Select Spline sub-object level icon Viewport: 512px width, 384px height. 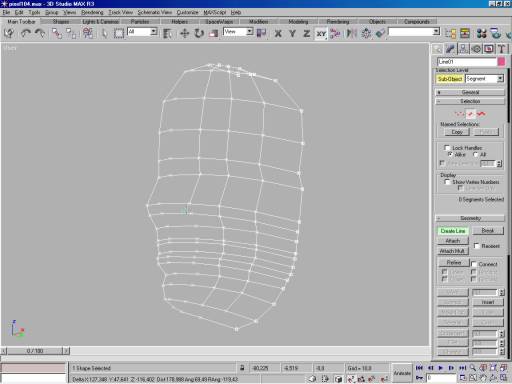click(481, 114)
